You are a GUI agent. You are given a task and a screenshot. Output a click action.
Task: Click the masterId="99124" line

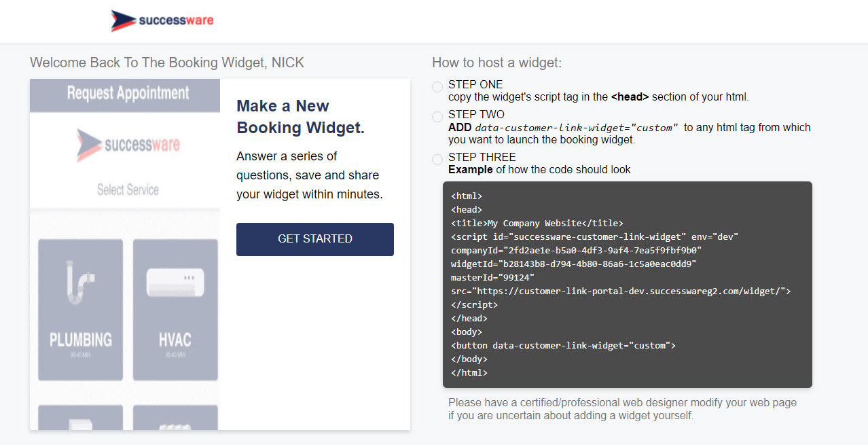coord(492,278)
